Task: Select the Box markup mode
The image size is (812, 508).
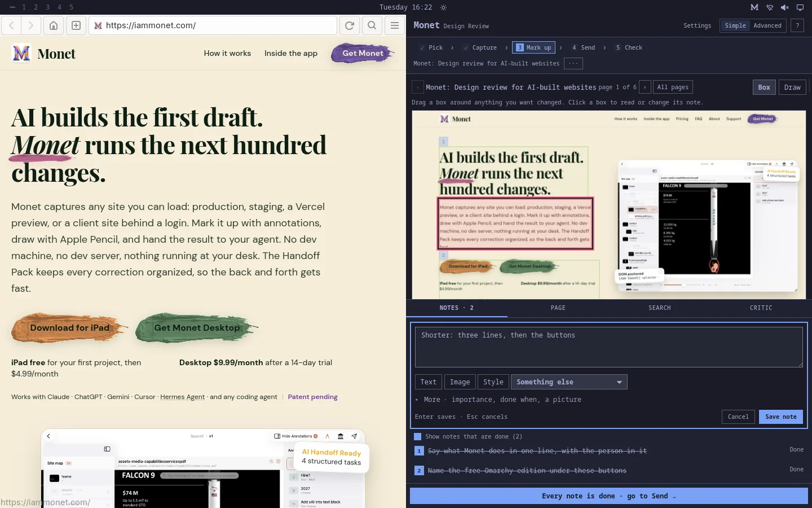Action: pyautogui.click(x=764, y=87)
